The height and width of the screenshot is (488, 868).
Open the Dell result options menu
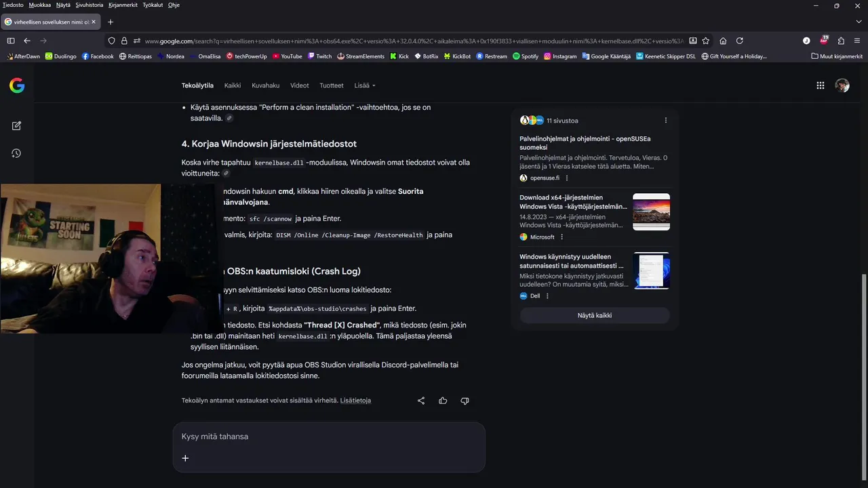[x=547, y=296]
